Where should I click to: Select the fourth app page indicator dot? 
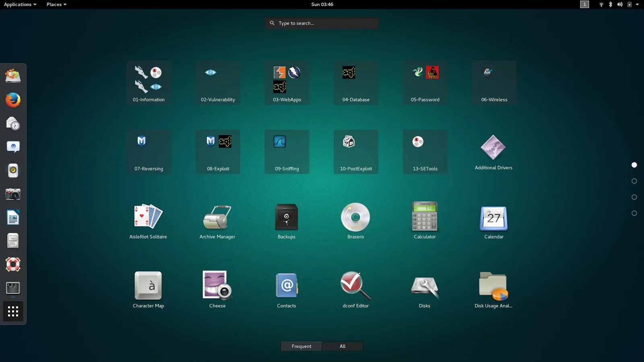pyautogui.click(x=634, y=213)
